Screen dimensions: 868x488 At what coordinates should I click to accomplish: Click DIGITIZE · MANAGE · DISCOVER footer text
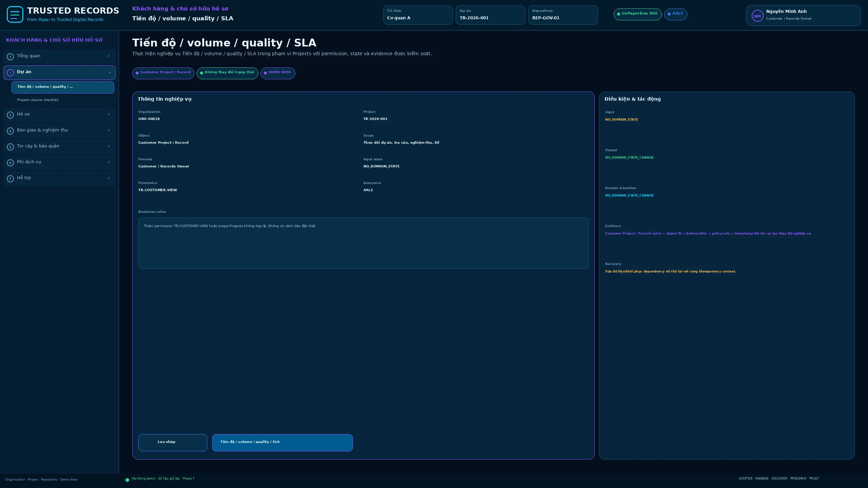(x=779, y=479)
